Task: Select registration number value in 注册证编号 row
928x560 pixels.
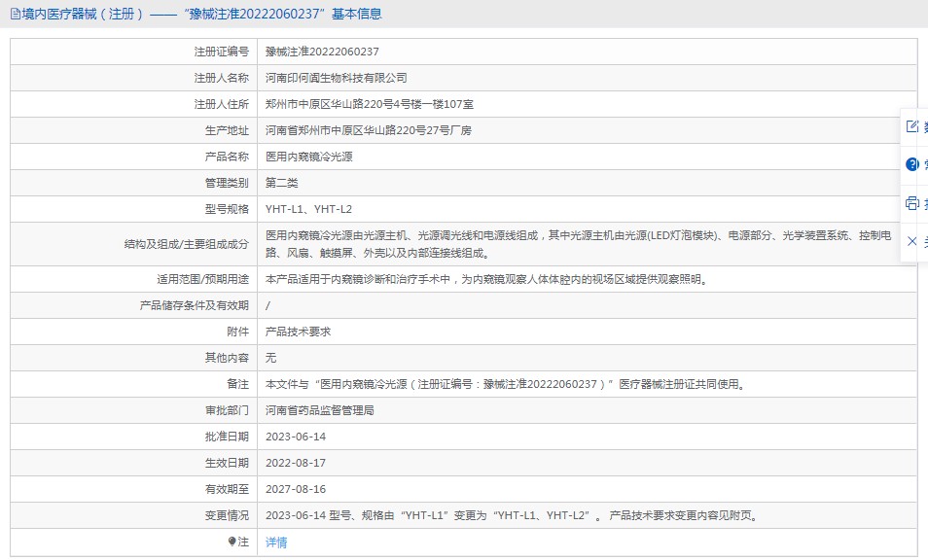Action: [x=322, y=52]
